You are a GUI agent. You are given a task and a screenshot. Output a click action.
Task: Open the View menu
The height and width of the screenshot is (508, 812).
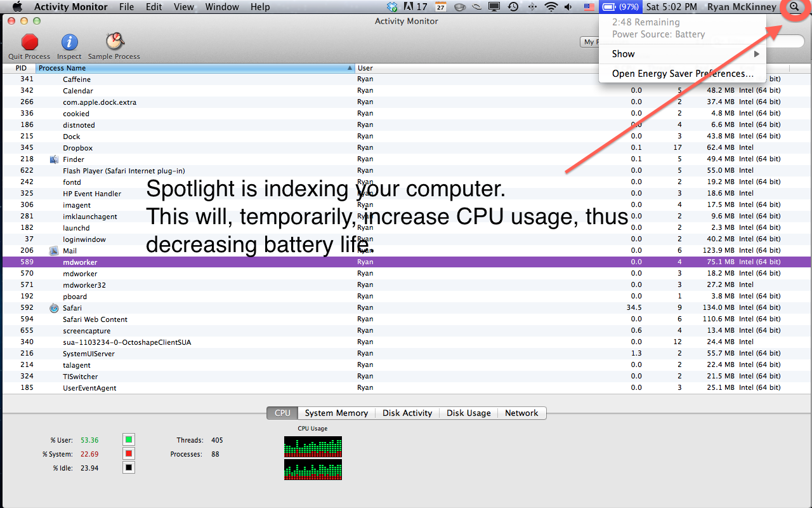click(184, 7)
